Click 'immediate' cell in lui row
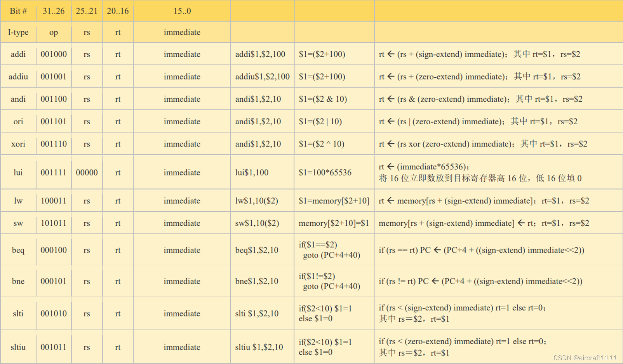 (182, 172)
